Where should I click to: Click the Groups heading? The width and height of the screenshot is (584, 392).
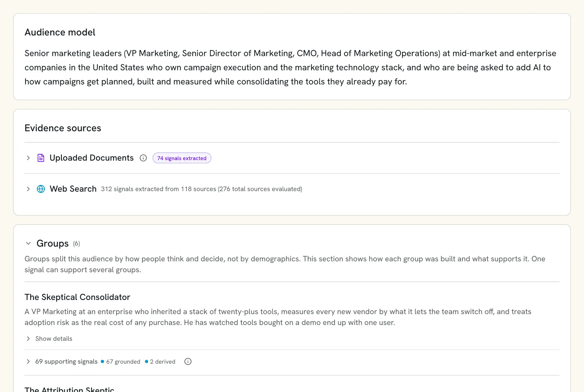[x=52, y=243]
